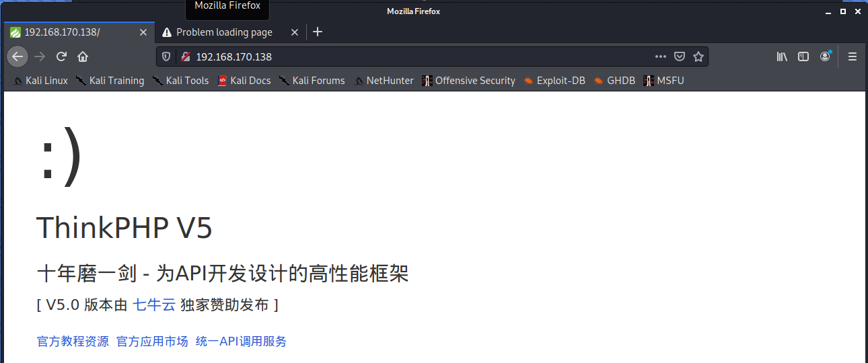This screenshot has width=868, height=363.
Task: Open Firefox Account icon
Action: (825, 56)
